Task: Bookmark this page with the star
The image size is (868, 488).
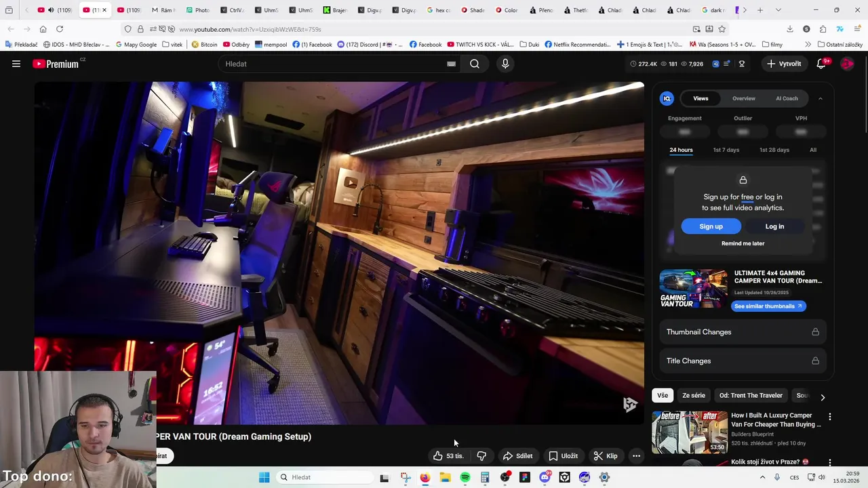Action: (722, 29)
